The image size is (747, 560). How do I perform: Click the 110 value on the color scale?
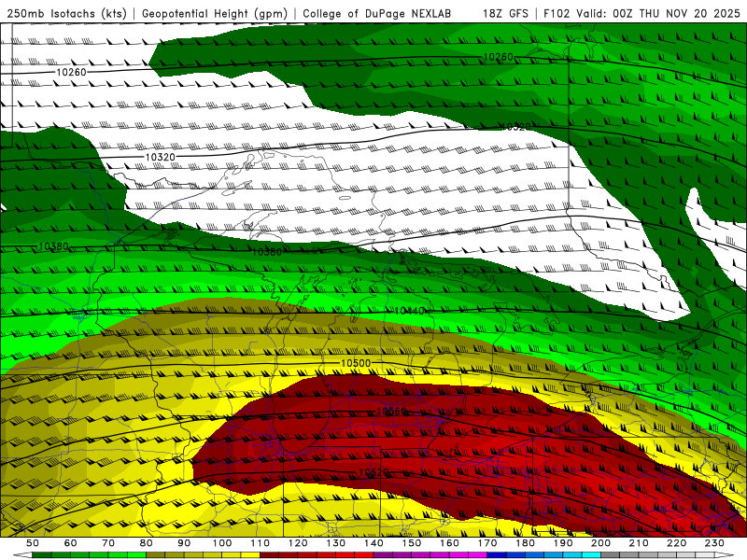click(x=261, y=543)
